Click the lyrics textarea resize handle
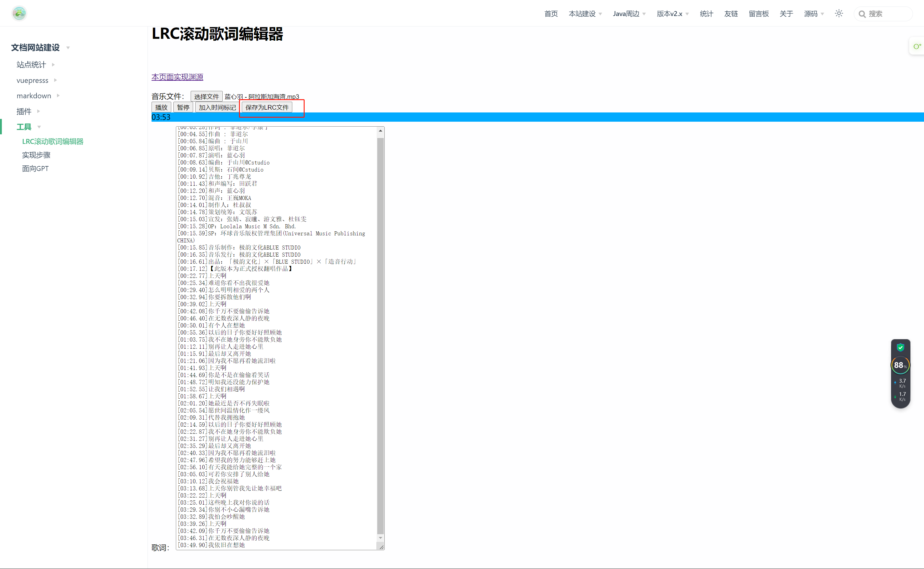924x569 pixels. click(382, 547)
